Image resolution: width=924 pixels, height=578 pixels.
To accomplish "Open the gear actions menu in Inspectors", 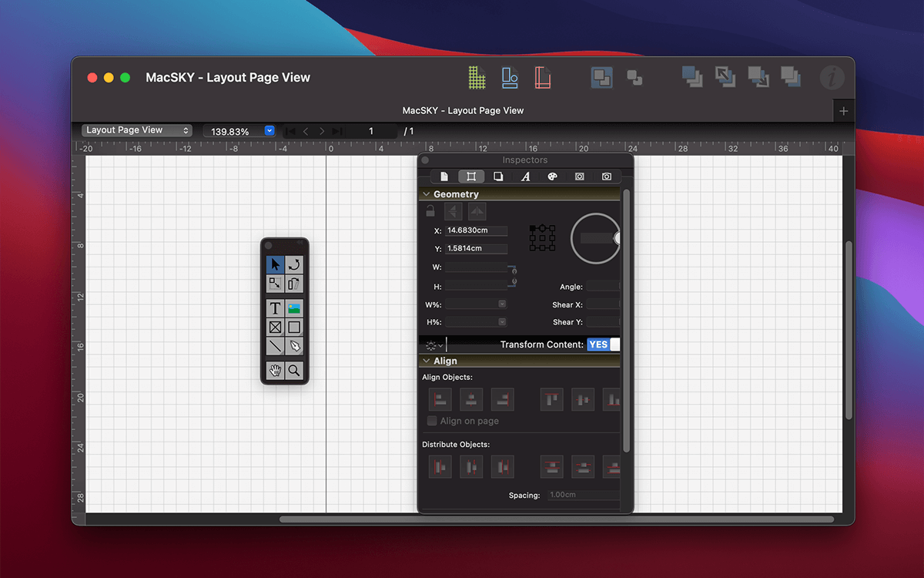I will click(x=434, y=345).
